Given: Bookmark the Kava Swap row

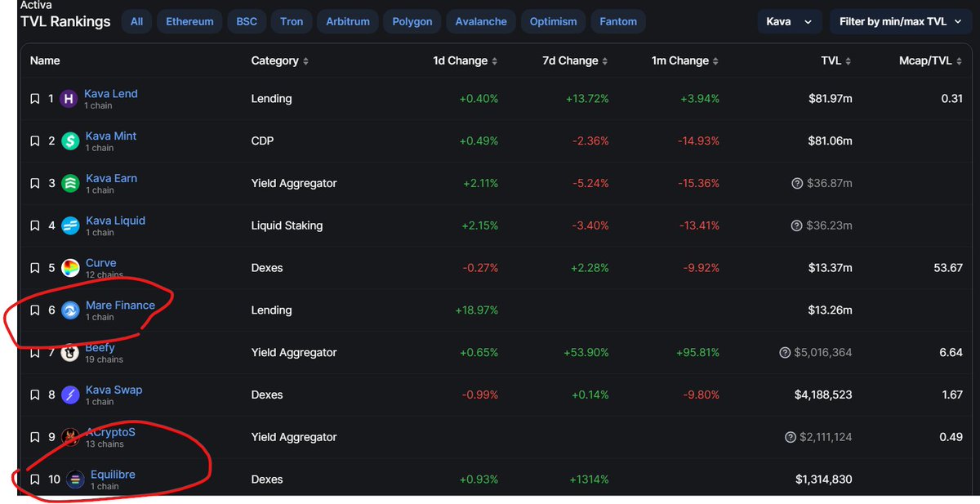Looking at the screenshot, I should (x=34, y=395).
